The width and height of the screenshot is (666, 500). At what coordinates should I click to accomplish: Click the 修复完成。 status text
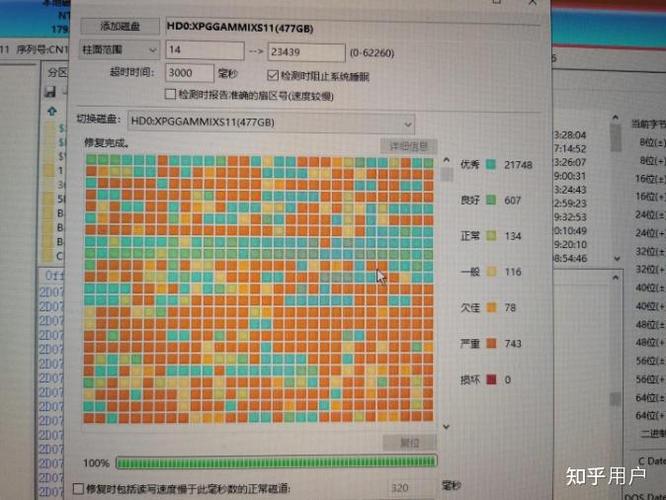point(106,143)
